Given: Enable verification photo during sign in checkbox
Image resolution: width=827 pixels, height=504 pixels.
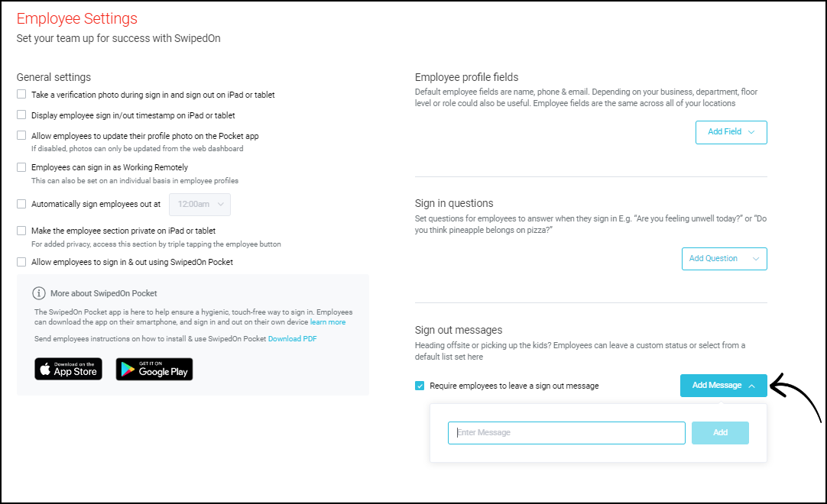Looking at the screenshot, I should [21, 94].
